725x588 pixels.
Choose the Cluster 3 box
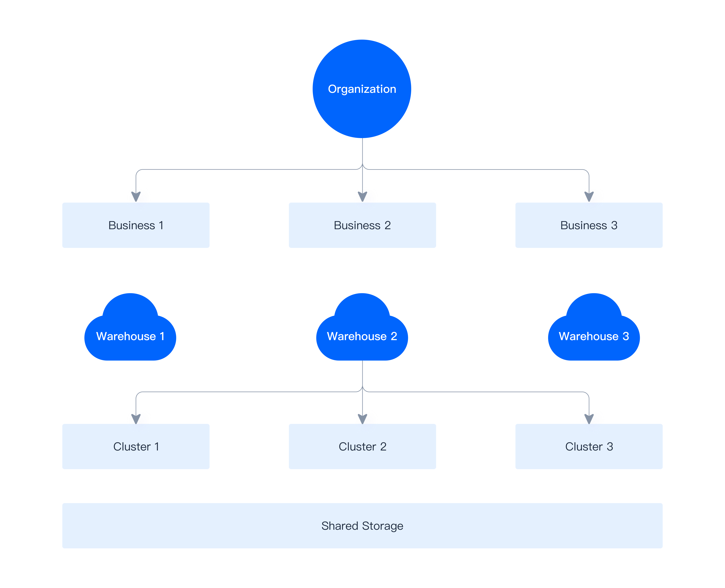click(589, 446)
